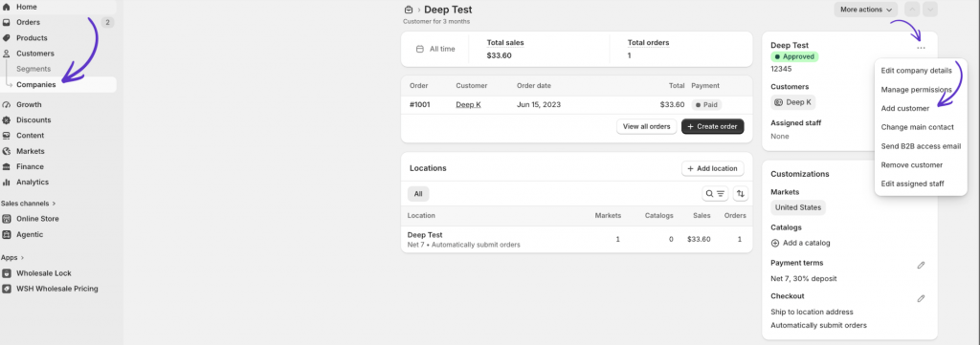The width and height of the screenshot is (980, 345).
Task: Click the Agentic channel icon
Action: click(x=7, y=234)
